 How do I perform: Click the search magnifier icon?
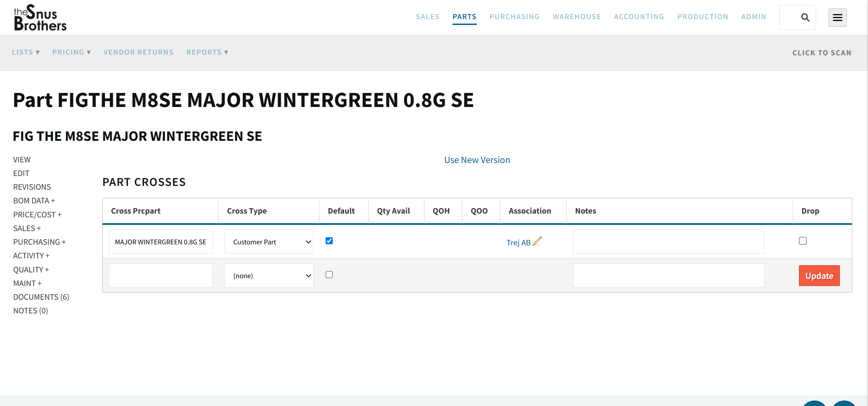805,17
